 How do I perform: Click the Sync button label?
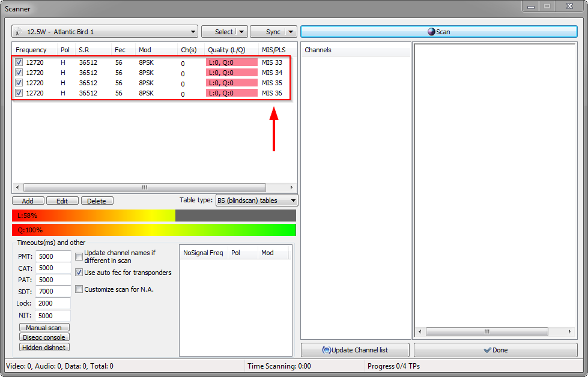pos(273,32)
